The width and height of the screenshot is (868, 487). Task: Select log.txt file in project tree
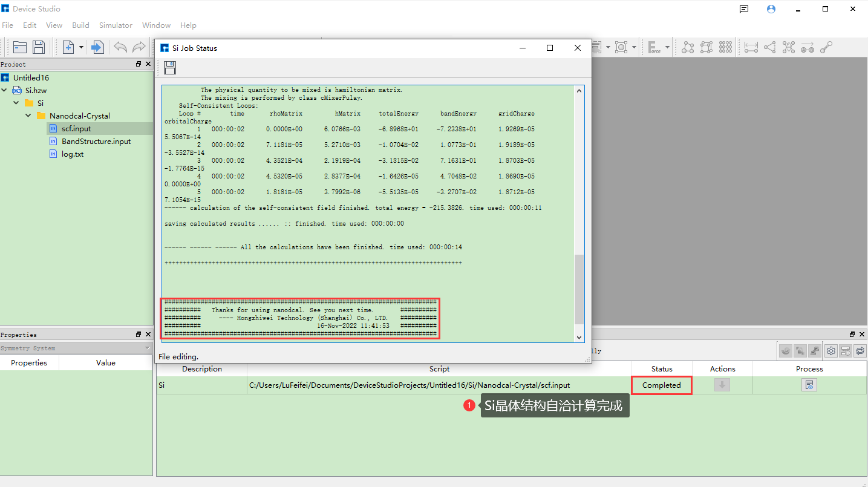(x=73, y=154)
